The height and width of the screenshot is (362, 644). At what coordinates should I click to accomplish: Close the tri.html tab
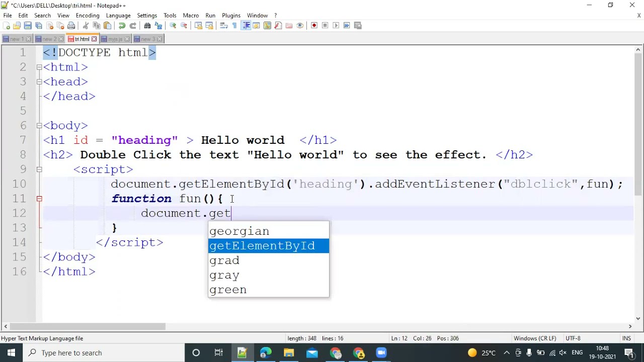point(94,39)
